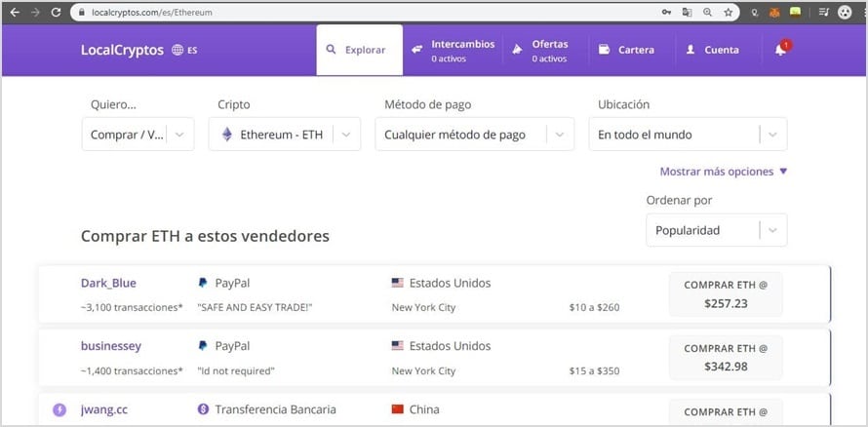Click the PayPal icon in businessey row

tap(203, 346)
